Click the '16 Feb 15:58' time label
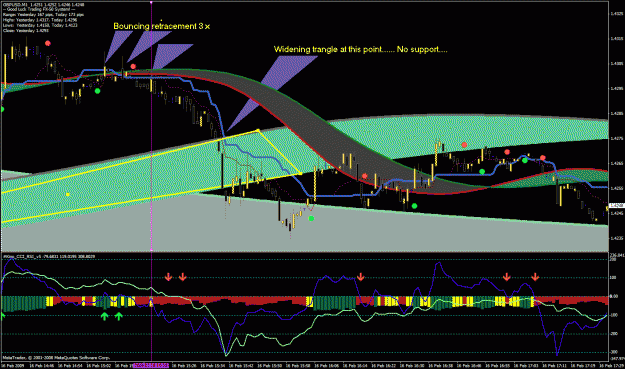The image size is (625, 369). (297, 365)
